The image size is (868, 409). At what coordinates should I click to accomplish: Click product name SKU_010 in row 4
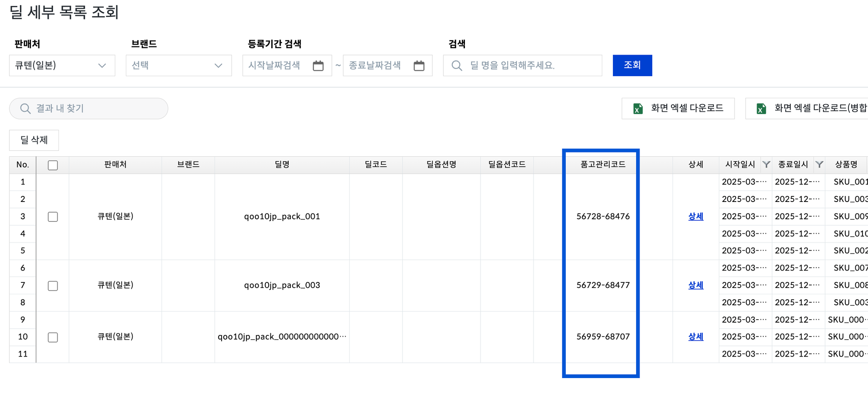[x=851, y=234]
